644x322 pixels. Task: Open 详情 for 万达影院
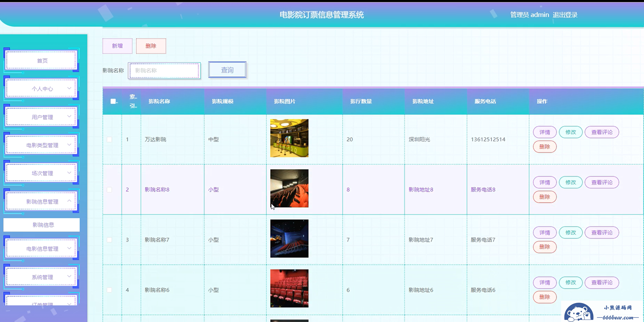[545, 132]
